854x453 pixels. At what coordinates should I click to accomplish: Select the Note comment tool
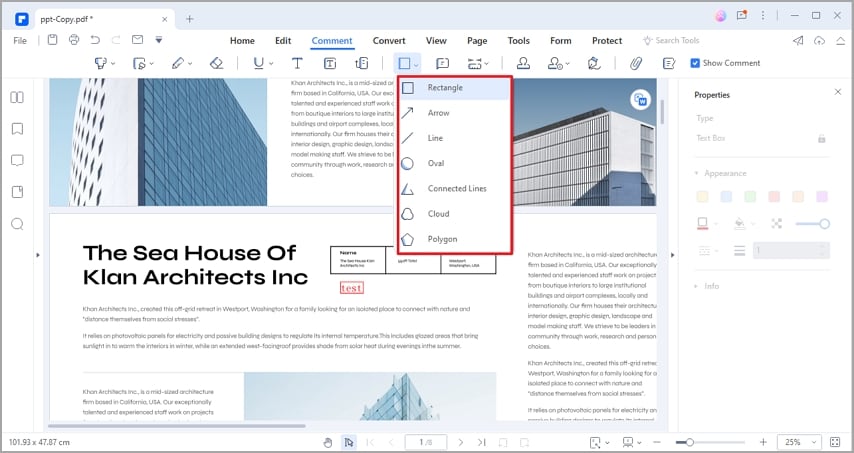click(x=442, y=63)
